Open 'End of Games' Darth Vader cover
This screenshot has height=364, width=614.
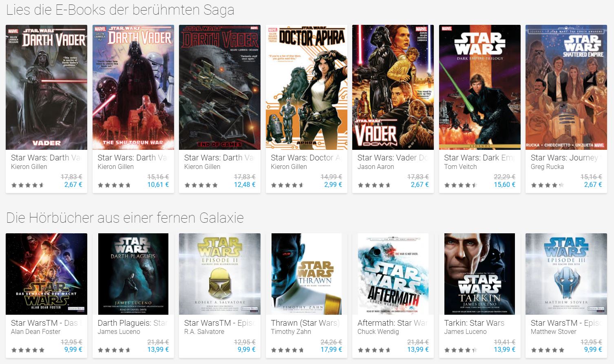(x=220, y=87)
